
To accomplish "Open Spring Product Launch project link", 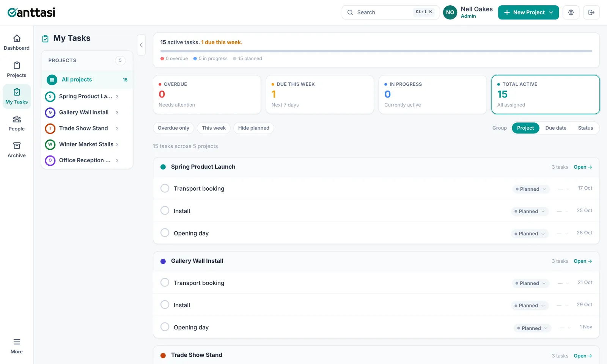I will pos(583,167).
